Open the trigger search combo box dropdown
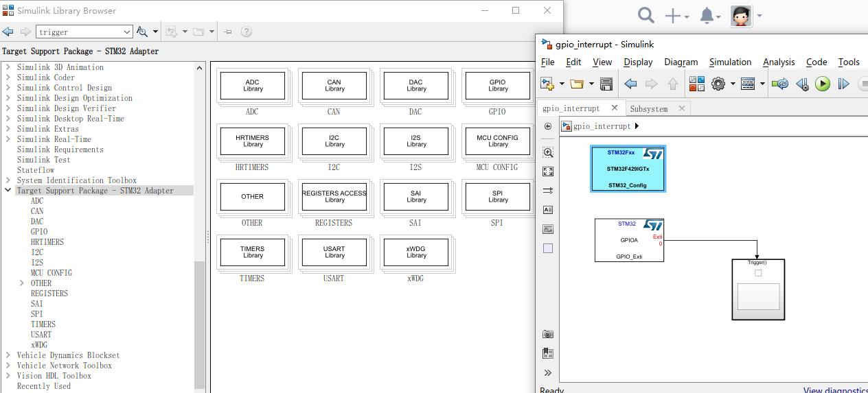Image resolution: width=868 pixels, height=393 pixels. pos(127,32)
